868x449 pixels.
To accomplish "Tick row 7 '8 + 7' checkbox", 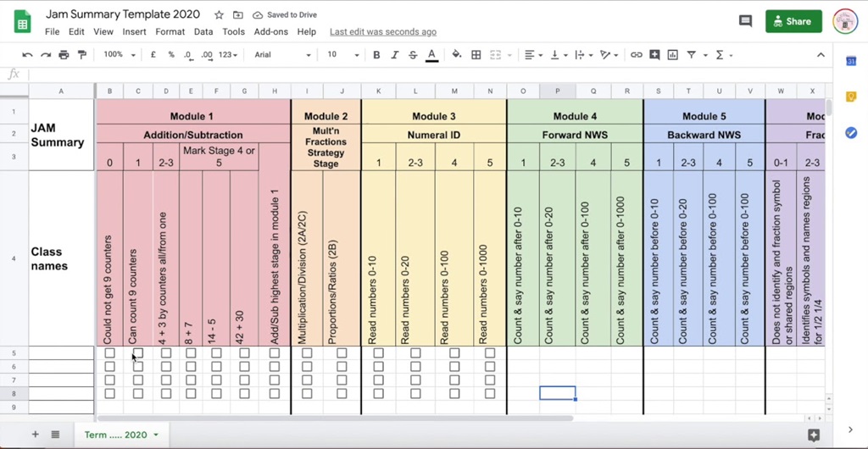I will tap(191, 380).
